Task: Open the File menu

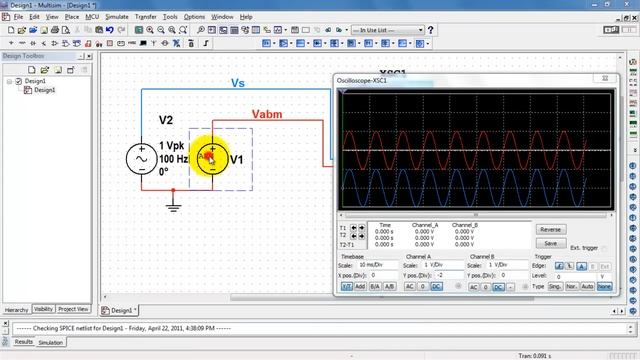Action: pos(18,17)
